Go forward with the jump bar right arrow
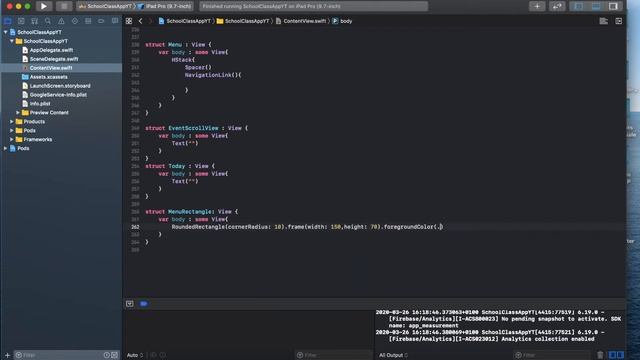This screenshot has height=360, width=640. (x=150, y=21)
